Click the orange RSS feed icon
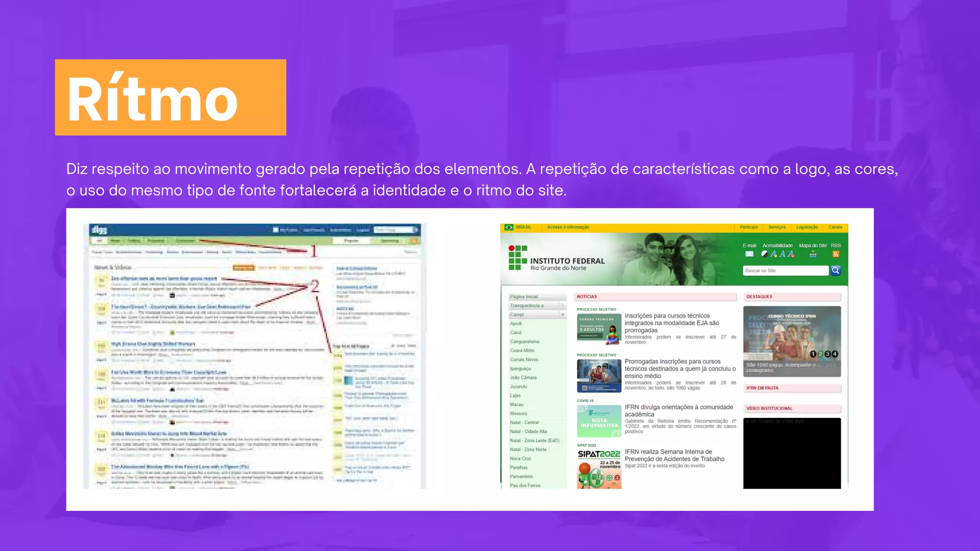 point(836,254)
